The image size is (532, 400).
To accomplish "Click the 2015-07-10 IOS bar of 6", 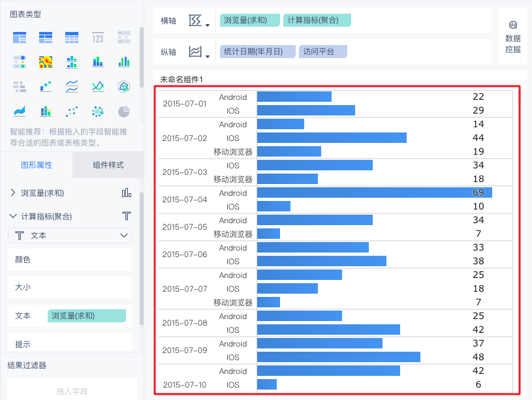I will 267,384.
